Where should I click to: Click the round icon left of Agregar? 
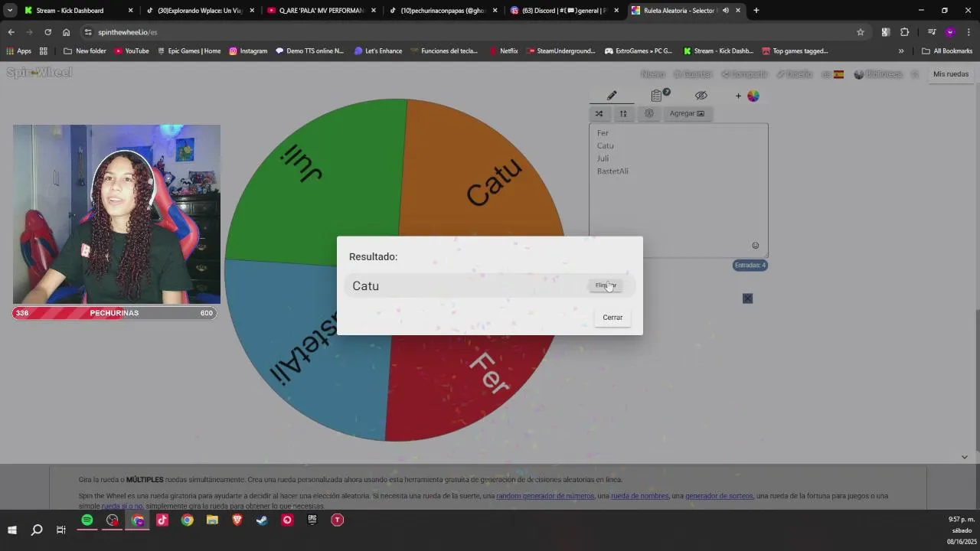[649, 113]
